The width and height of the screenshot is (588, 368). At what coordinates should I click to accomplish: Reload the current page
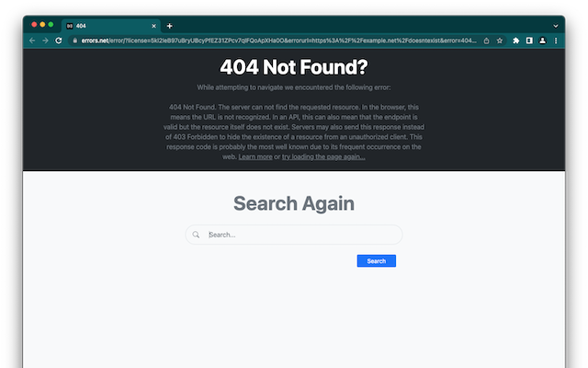click(59, 40)
